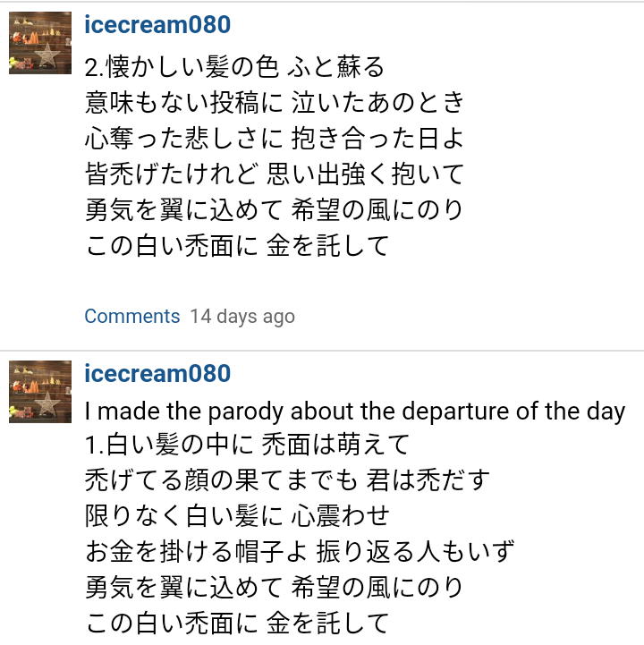Open the second icecream080 profile picture
The image size is (644, 645).
coord(40,391)
